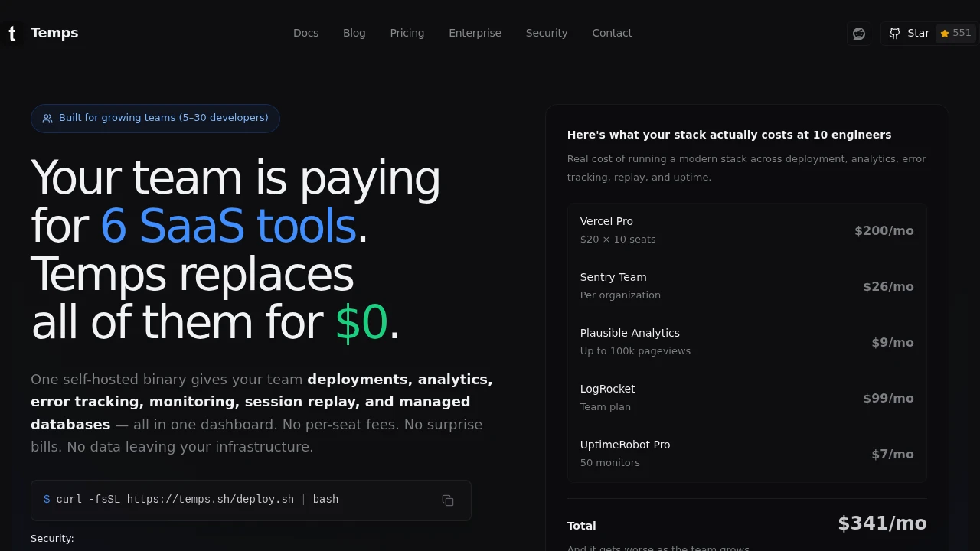This screenshot has width=980, height=551.
Task: Click the '$99/mo' price
Action: coord(888,398)
